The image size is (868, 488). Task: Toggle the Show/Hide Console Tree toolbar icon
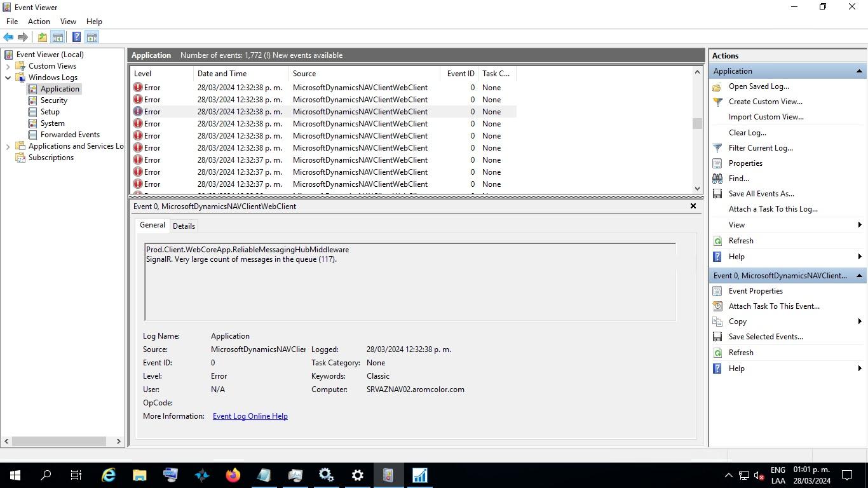pyautogui.click(x=57, y=37)
